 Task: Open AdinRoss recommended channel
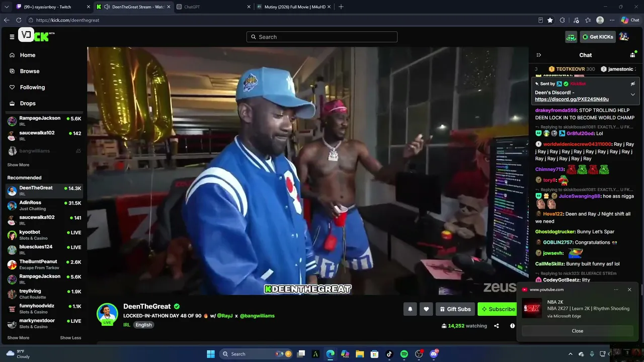[44, 205]
